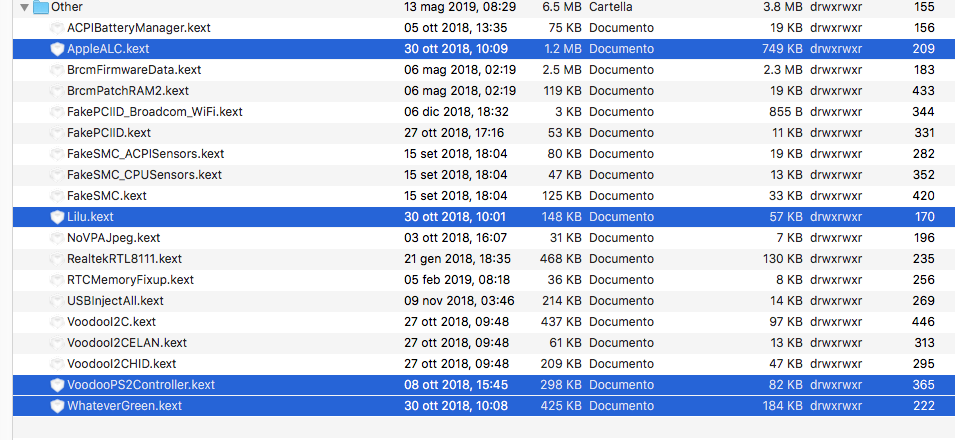
Task: Select WhateverGreen.kext file name
Action: 124,406
